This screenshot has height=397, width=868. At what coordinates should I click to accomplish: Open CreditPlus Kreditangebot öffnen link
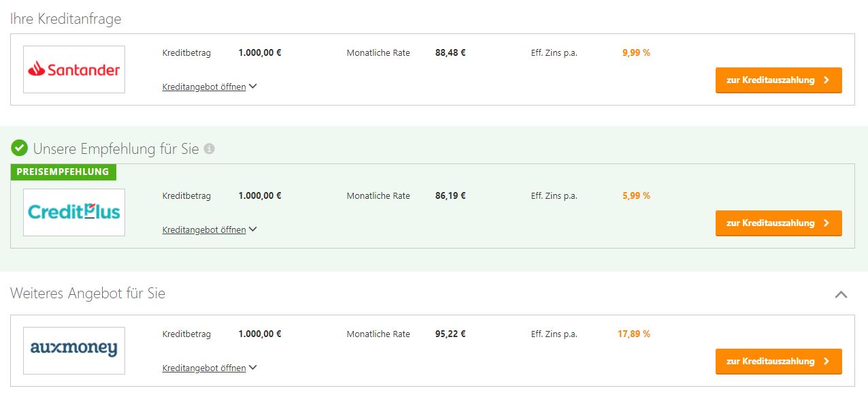click(x=204, y=230)
